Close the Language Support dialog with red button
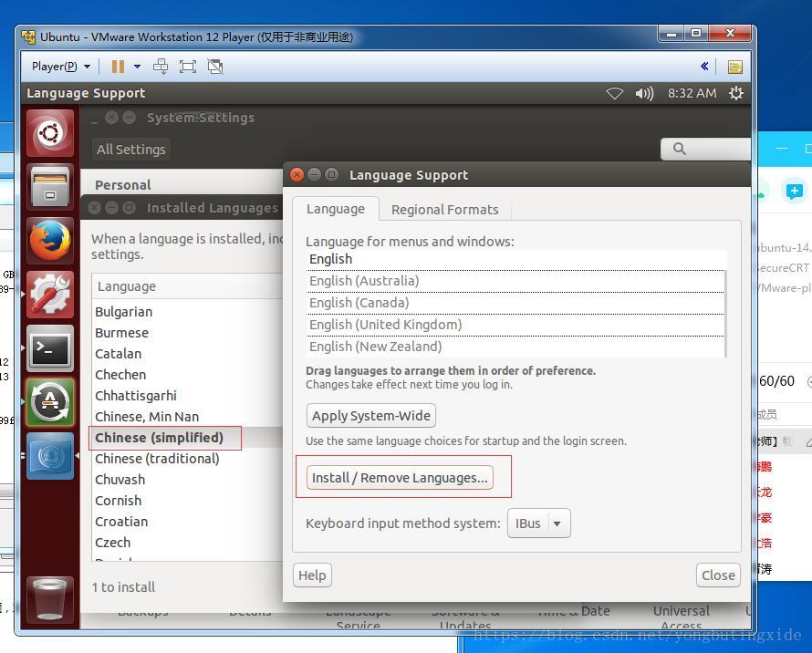 tap(297, 175)
